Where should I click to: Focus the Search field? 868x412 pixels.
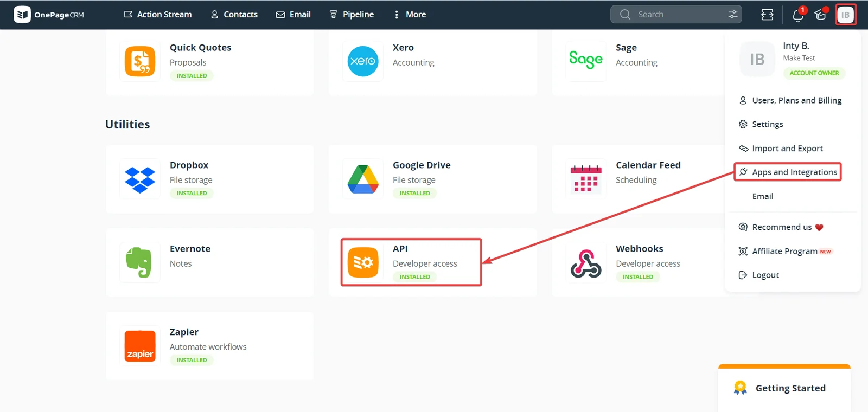tap(676, 15)
